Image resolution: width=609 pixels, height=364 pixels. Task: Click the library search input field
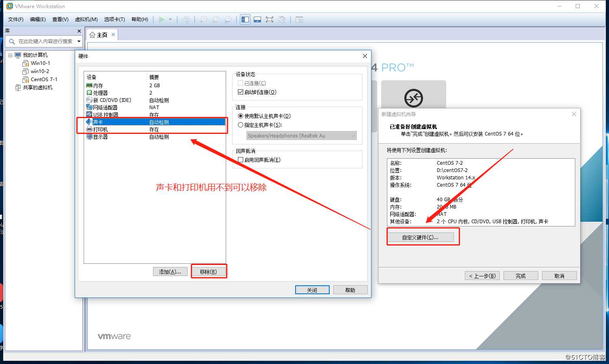[46, 41]
